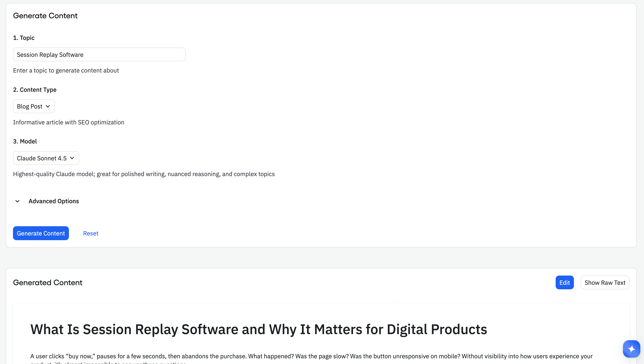Open the Model dropdown showing Claude Sonnet 4.5
The width and height of the screenshot is (644, 364).
pos(46,158)
